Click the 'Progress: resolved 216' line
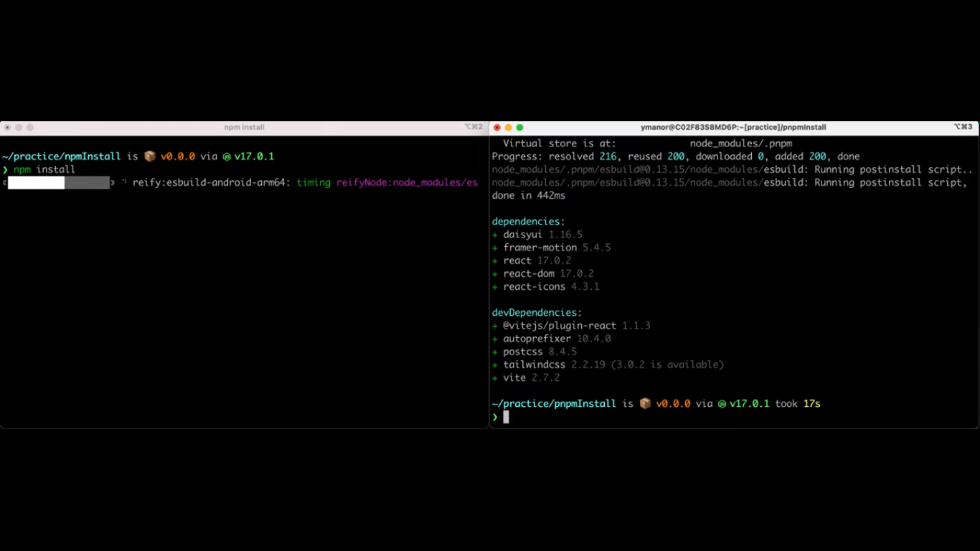This screenshot has height=551, width=980. pos(676,156)
